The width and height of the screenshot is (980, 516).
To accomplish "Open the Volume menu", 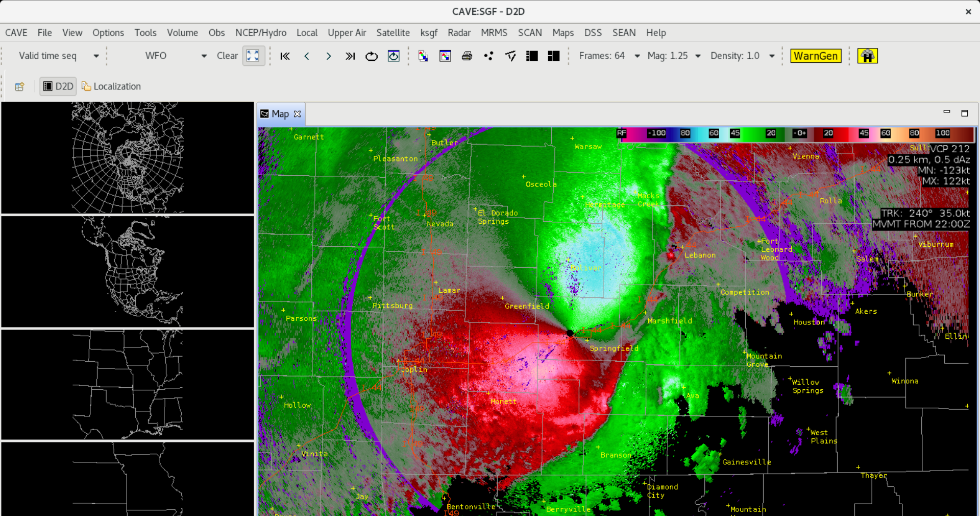I will click(x=182, y=33).
